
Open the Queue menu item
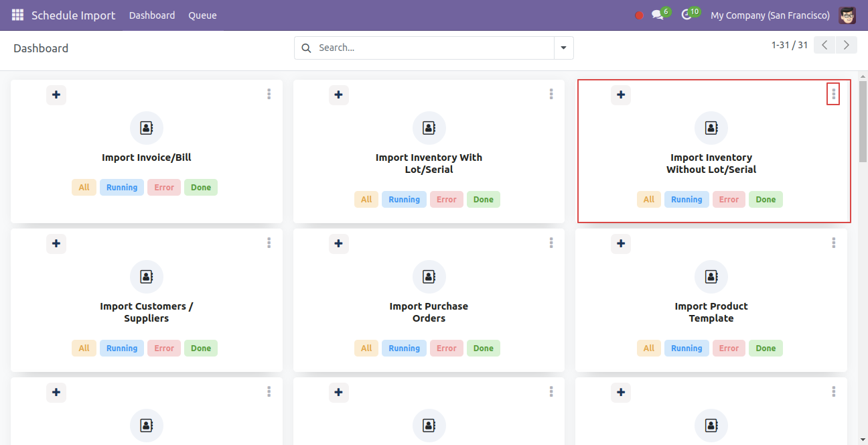(202, 15)
